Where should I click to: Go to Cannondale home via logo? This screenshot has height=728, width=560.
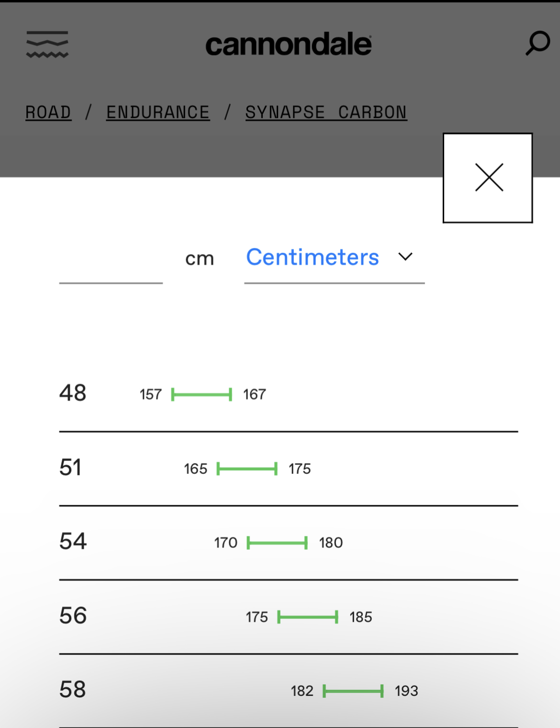[x=288, y=45]
